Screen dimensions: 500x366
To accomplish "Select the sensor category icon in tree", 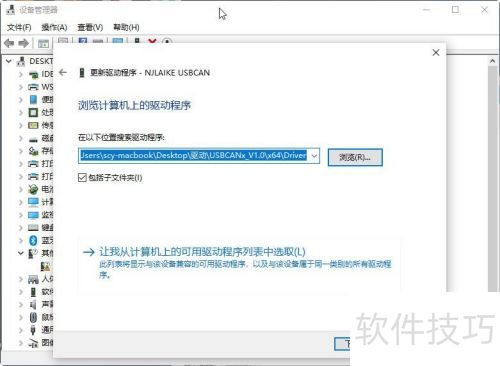I will [x=33, y=125].
